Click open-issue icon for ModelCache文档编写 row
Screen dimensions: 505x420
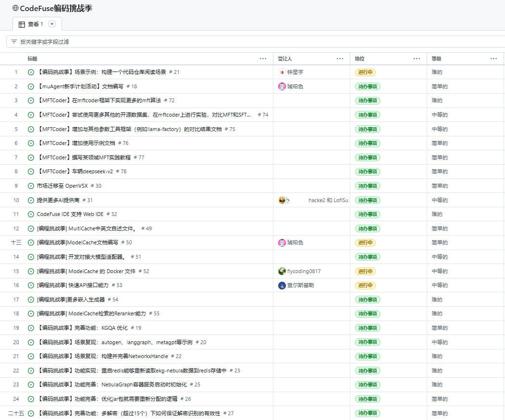pos(31,243)
